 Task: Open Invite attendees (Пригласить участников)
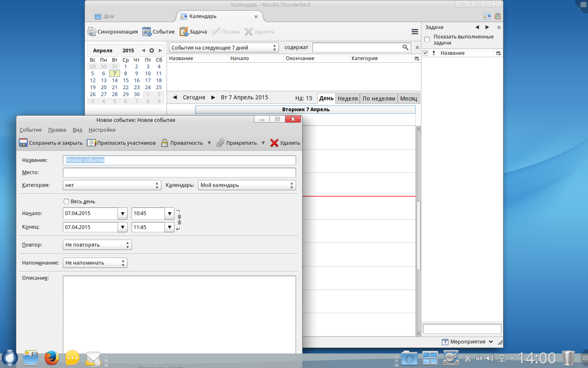[x=121, y=143]
